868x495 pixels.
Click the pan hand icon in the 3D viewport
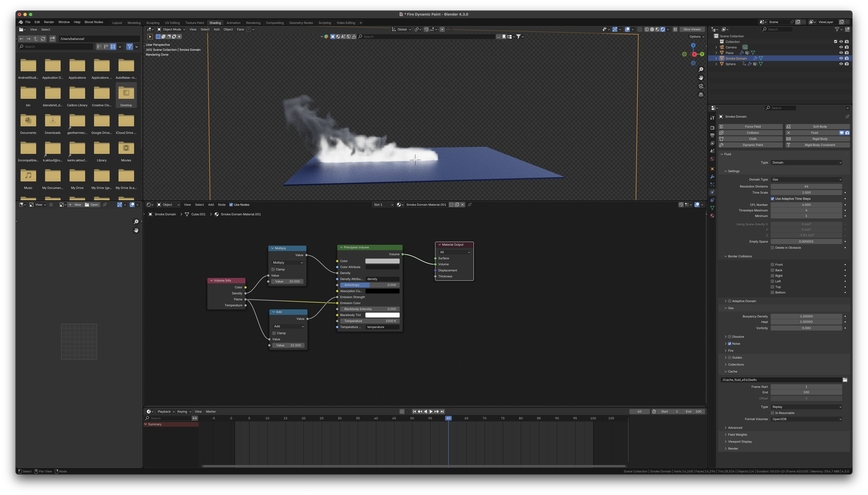(x=701, y=78)
